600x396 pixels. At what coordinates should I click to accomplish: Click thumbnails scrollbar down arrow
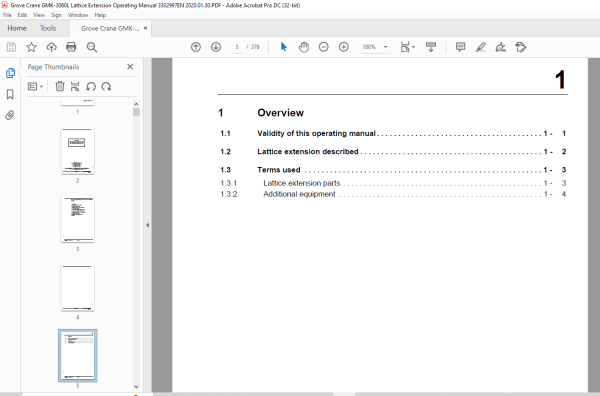[136, 387]
